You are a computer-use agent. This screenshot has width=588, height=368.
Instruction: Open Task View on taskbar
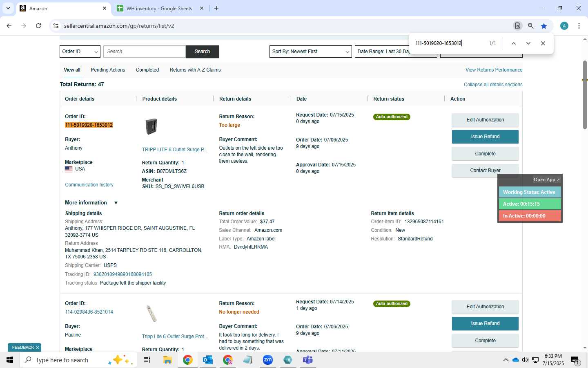tap(147, 360)
